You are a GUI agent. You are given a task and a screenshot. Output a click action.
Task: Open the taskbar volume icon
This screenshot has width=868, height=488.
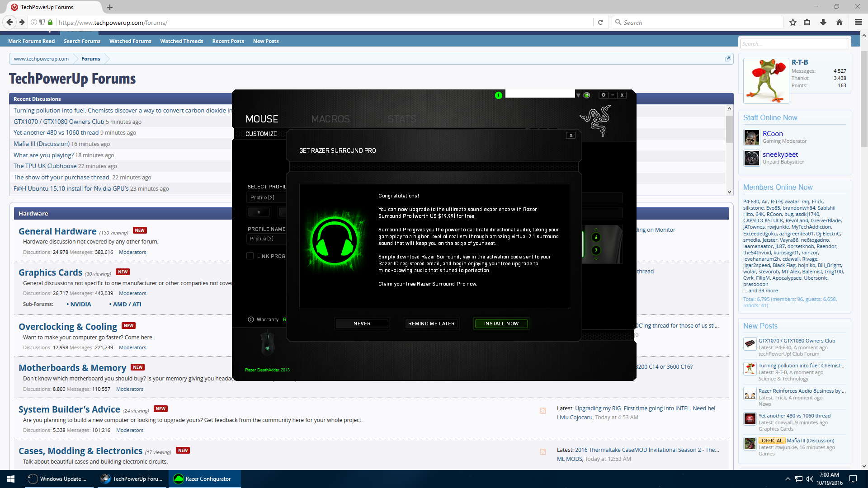tap(809, 479)
